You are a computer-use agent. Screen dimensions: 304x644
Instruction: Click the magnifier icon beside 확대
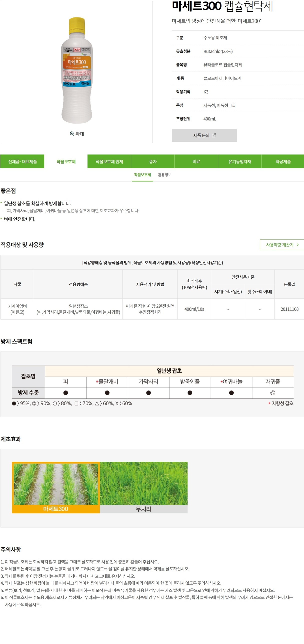pos(72,134)
